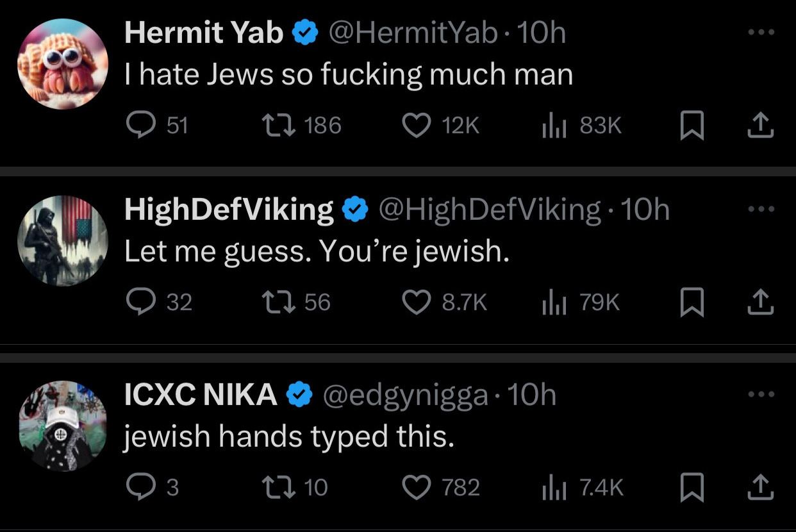Repost the HighDefViking post
Screen dimensions: 796x532
tap(278, 302)
